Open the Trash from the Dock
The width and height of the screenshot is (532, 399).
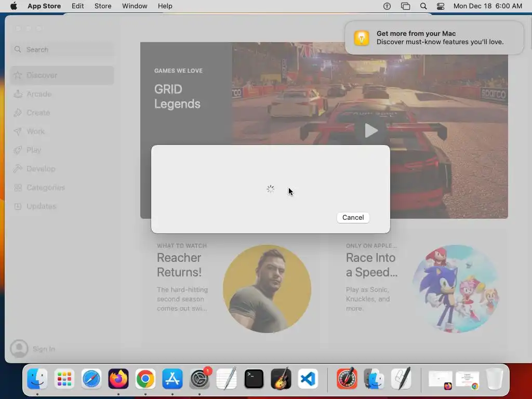pos(495,379)
